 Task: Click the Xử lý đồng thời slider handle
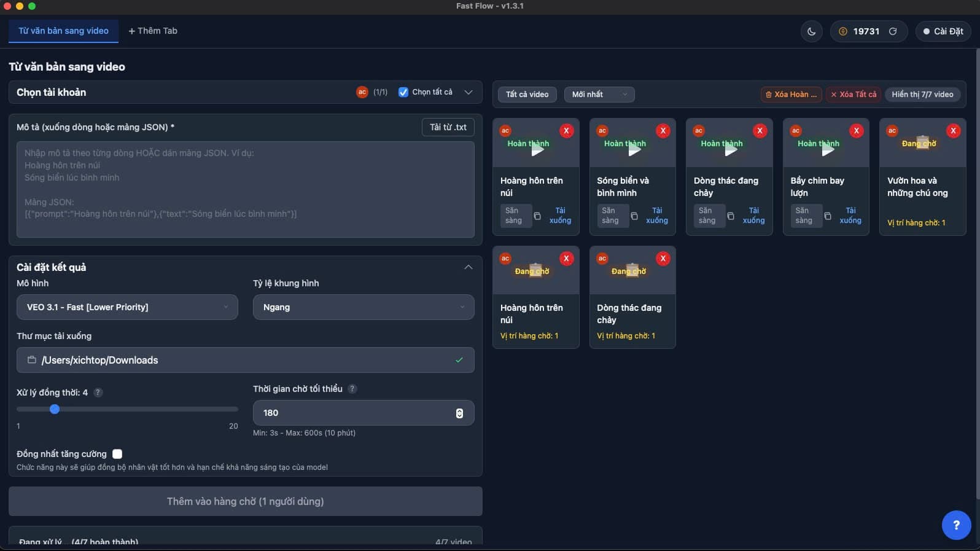[55, 409]
